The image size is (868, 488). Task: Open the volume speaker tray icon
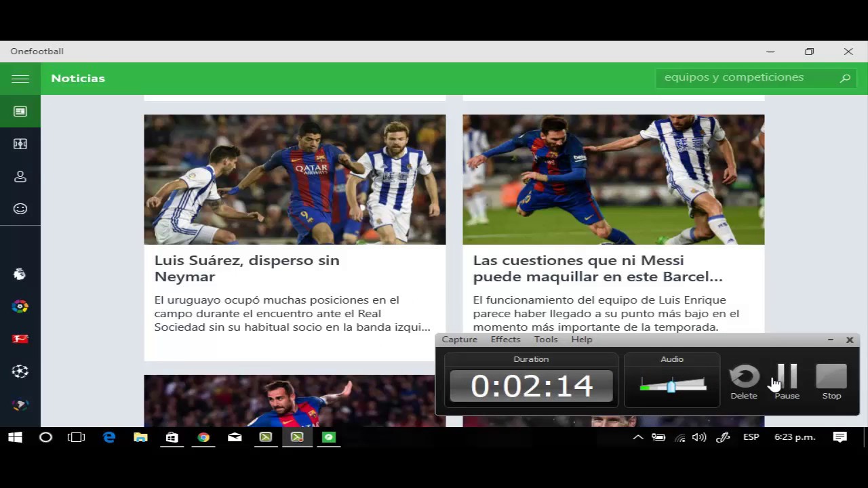(x=700, y=437)
